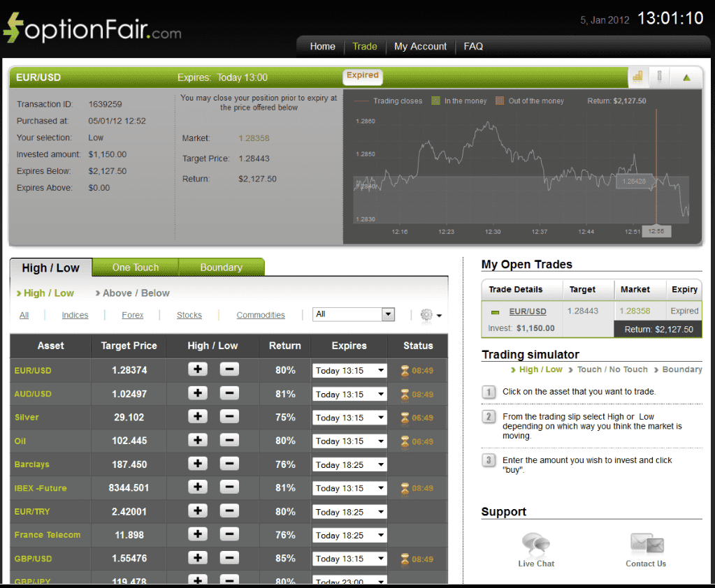Open Boundary link in Trading simulator

click(682, 369)
